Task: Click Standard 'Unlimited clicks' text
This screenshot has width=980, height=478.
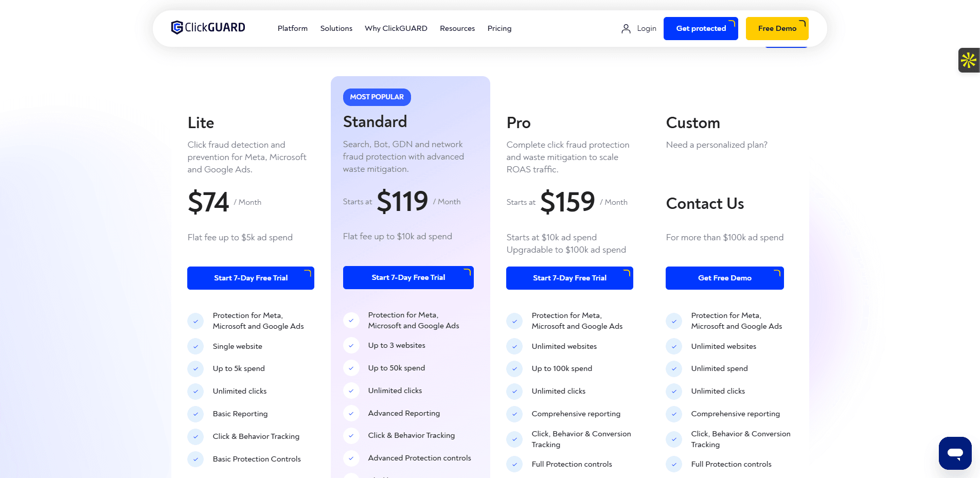Action: click(x=395, y=391)
